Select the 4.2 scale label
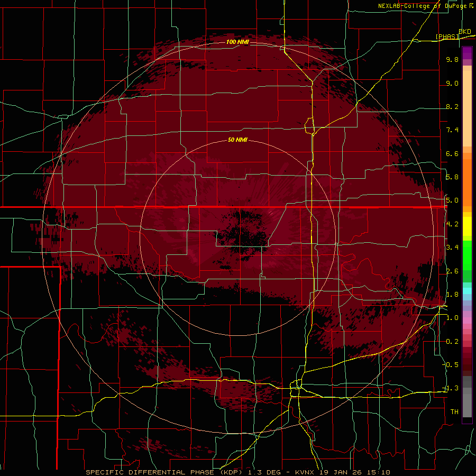The width and height of the screenshot is (476, 476). (x=452, y=224)
